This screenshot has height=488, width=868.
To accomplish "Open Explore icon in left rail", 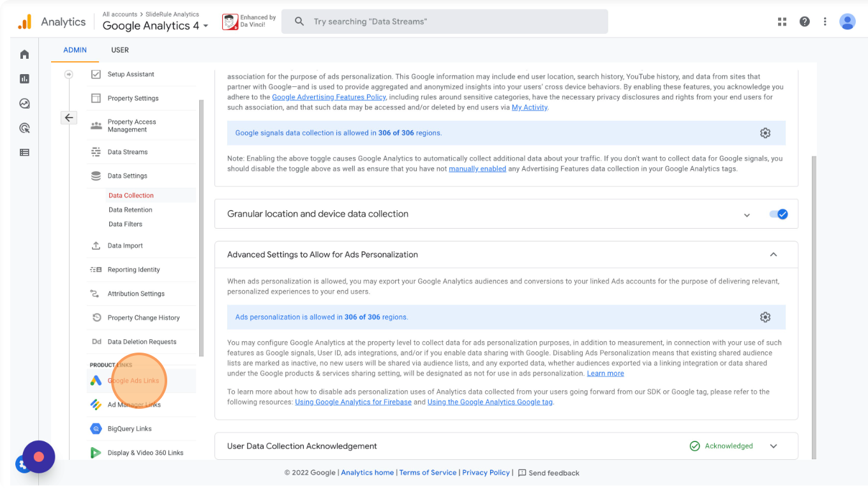I will pos(24,103).
